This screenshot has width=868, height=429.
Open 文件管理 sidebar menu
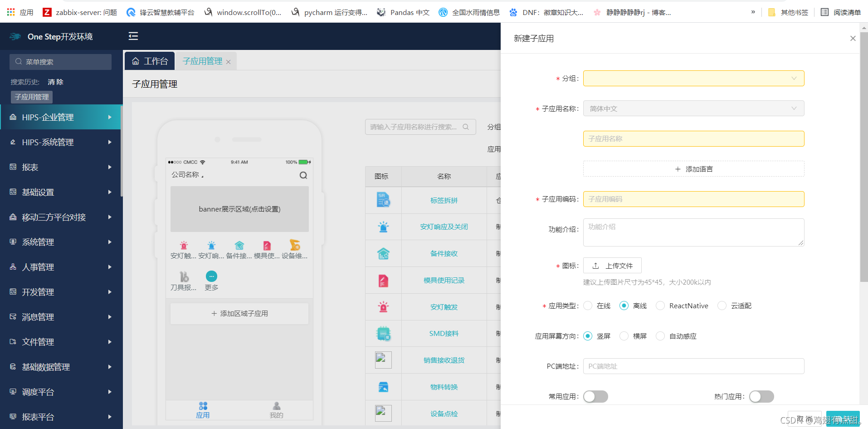61,342
